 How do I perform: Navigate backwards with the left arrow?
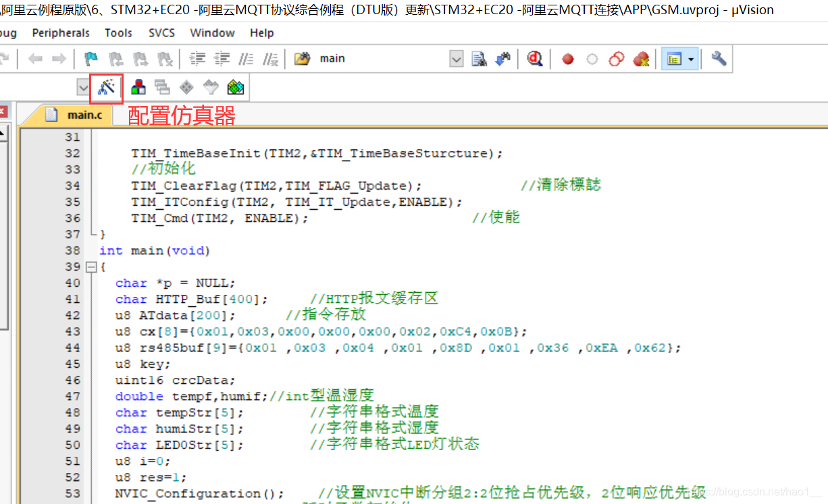pyautogui.click(x=35, y=59)
